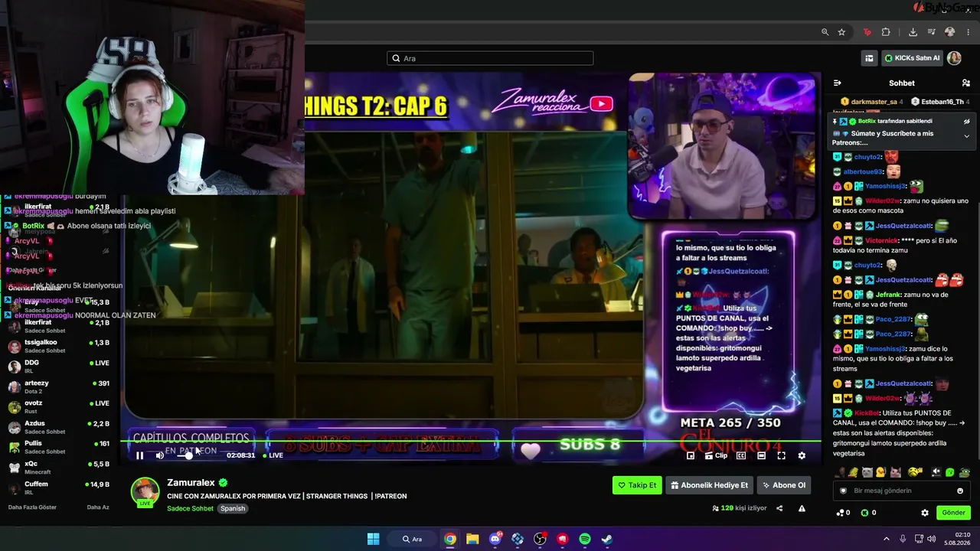The height and width of the screenshot is (551, 980).
Task: Expand the pinned message chevron
Action: 966,136
